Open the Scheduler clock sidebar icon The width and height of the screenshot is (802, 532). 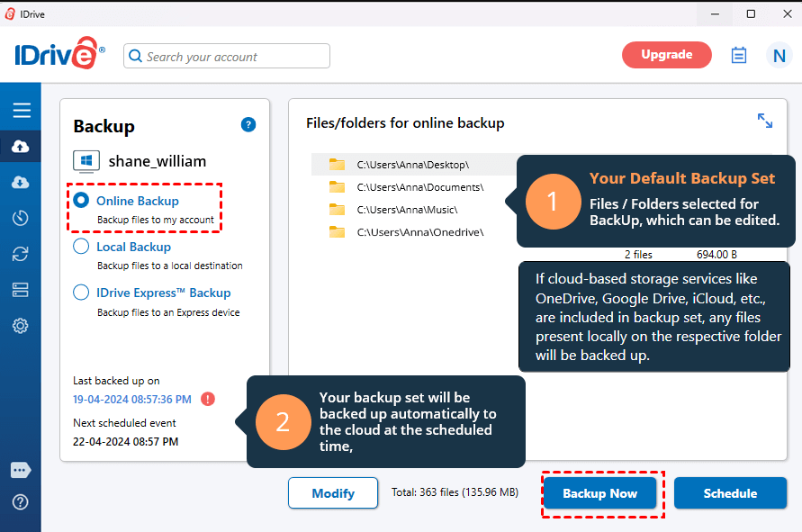click(21, 218)
